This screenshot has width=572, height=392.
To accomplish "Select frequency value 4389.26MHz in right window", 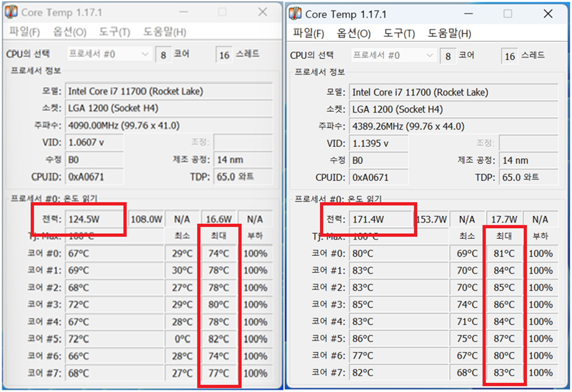I will pyautogui.click(x=453, y=126).
